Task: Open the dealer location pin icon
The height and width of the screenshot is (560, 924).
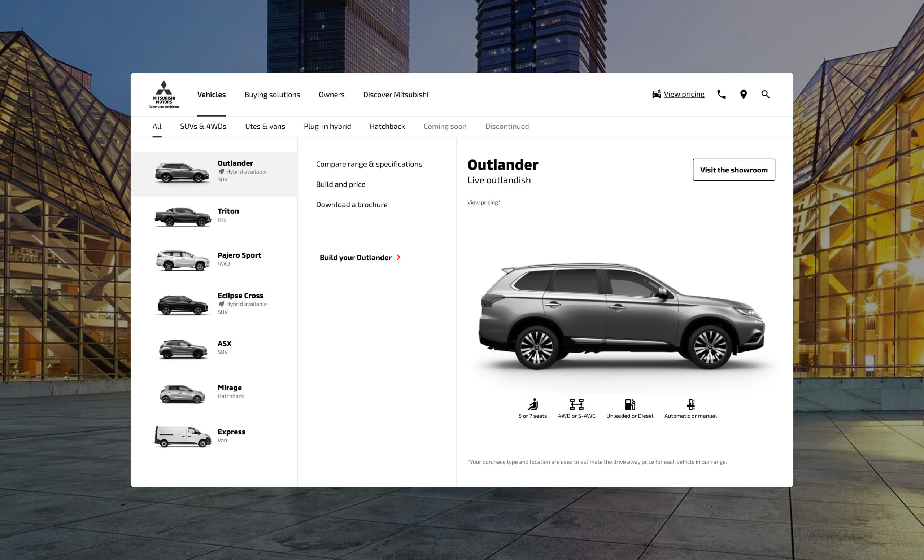Action: (x=743, y=95)
